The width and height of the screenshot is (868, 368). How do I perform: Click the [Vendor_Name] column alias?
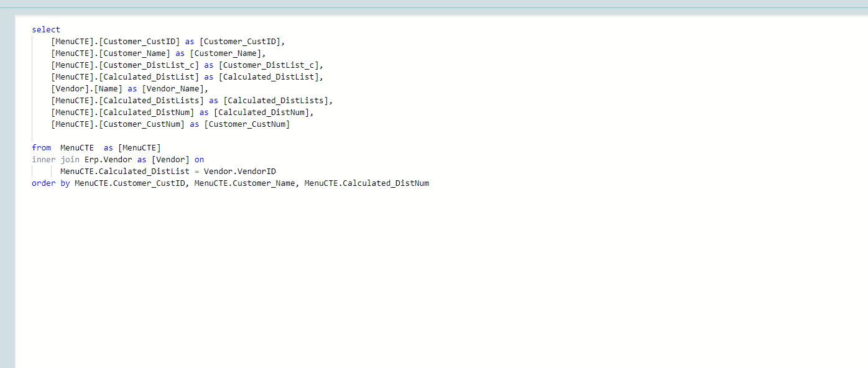(x=175, y=89)
